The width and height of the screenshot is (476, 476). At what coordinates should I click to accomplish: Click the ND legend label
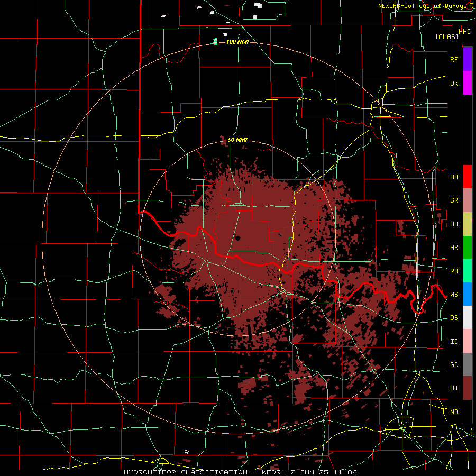(454, 412)
